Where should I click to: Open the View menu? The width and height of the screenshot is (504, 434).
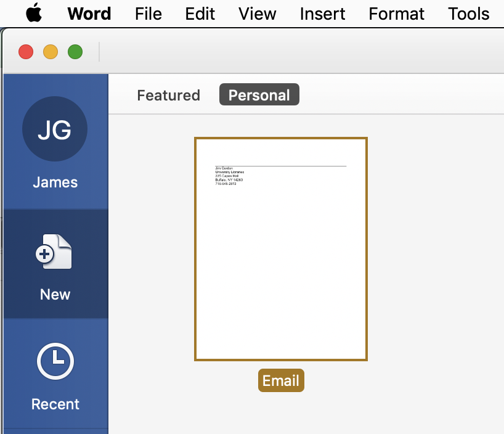[257, 14]
